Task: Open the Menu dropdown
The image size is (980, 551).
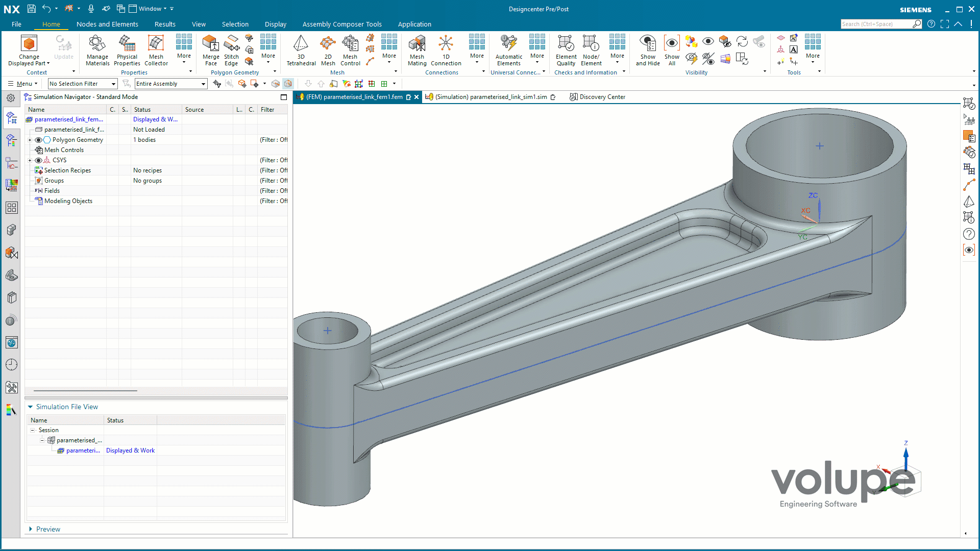Action: [x=23, y=84]
